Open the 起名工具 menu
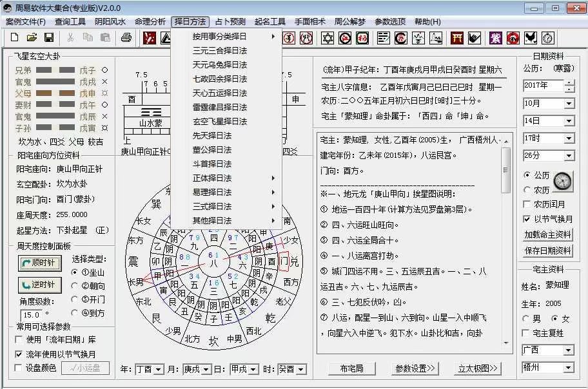Image resolution: width=588 pixels, height=389 pixels. coord(270,21)
